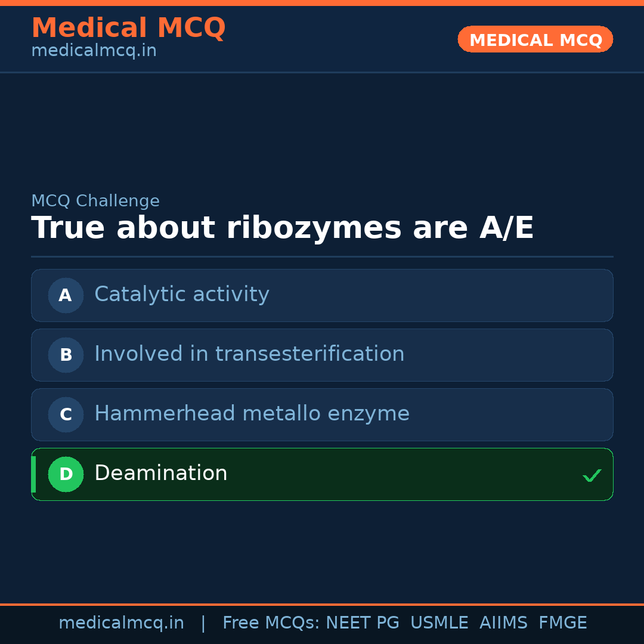Click the question heading about ribozymes
Image resolution: width=644 pixels, height=644 pixels.
(x=282, y=228)
